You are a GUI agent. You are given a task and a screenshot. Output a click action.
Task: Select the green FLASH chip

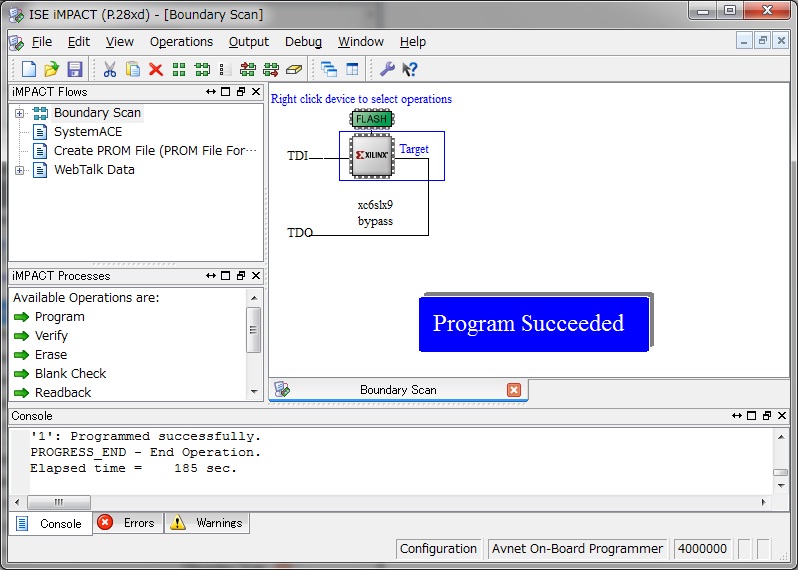(x=372, y=119)
